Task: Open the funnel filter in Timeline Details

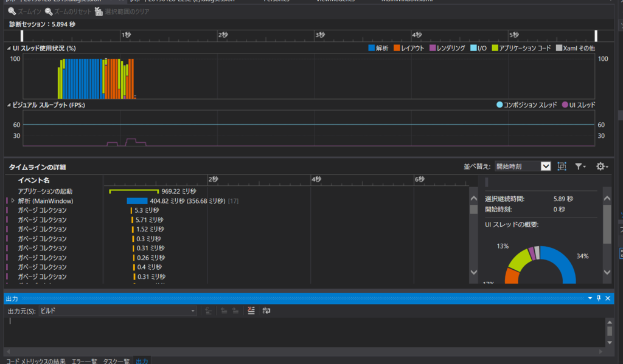Action: tap(580, 167)
